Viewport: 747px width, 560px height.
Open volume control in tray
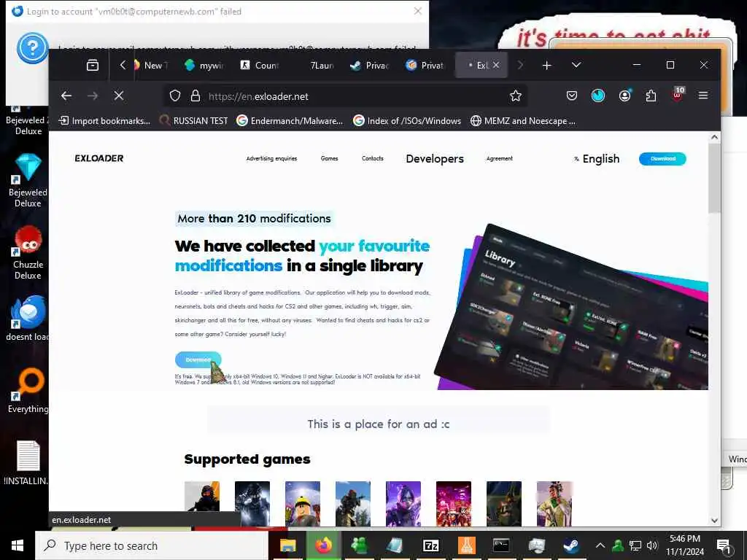652,545
